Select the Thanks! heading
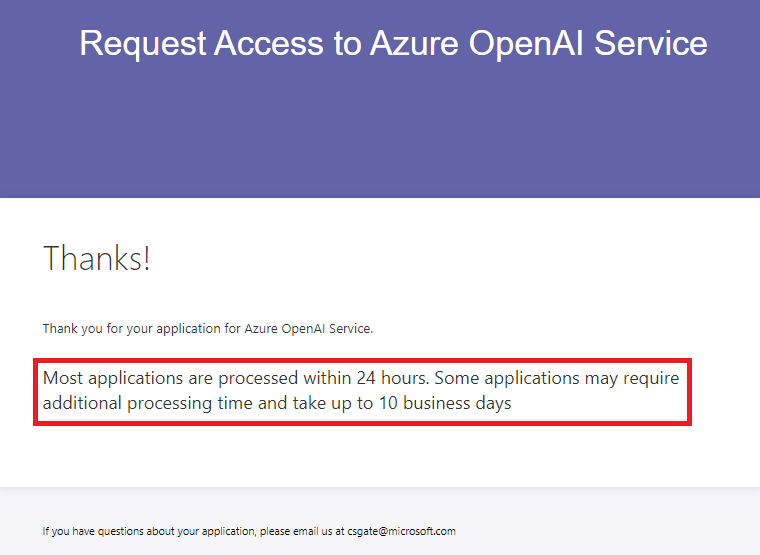The width and height of the screenshot is (760, 555). point(97,258)
